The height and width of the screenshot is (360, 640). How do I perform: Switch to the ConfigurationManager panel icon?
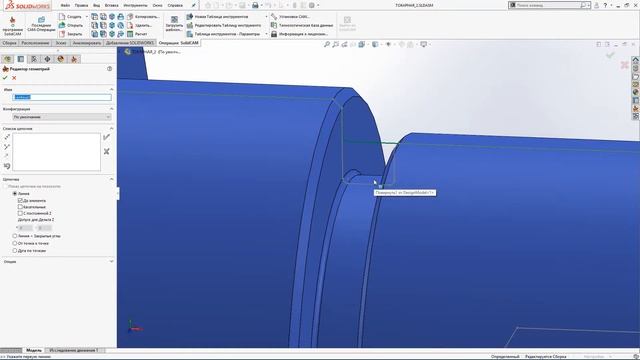[34, 59]
